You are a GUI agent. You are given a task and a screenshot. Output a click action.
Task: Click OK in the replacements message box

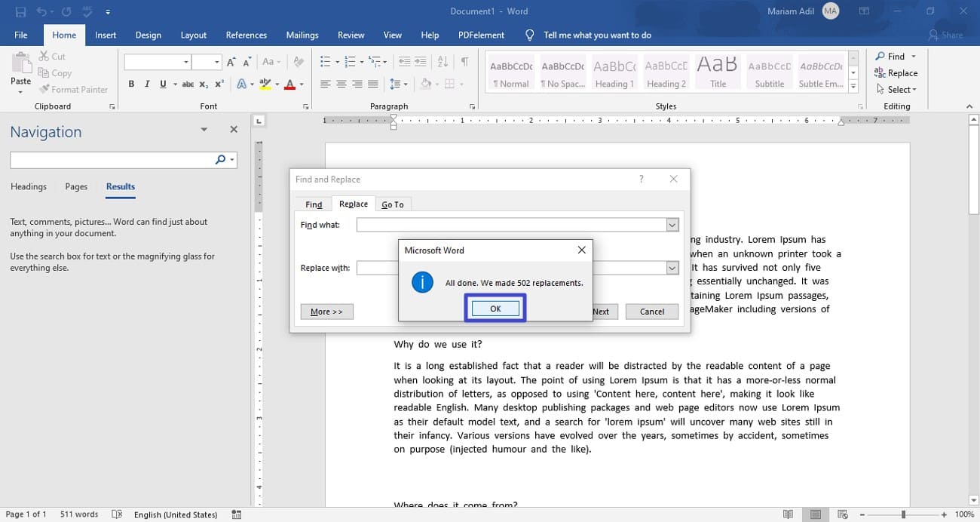point(495,309)
